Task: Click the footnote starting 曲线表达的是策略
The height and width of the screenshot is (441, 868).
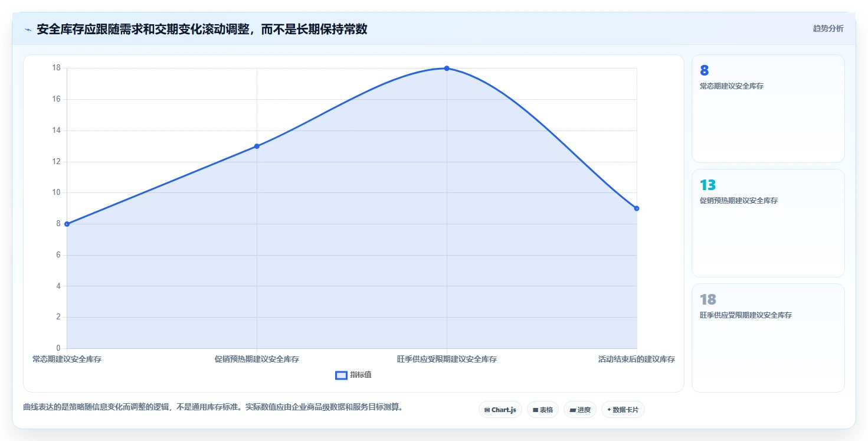Action: (x=213, y=407)
